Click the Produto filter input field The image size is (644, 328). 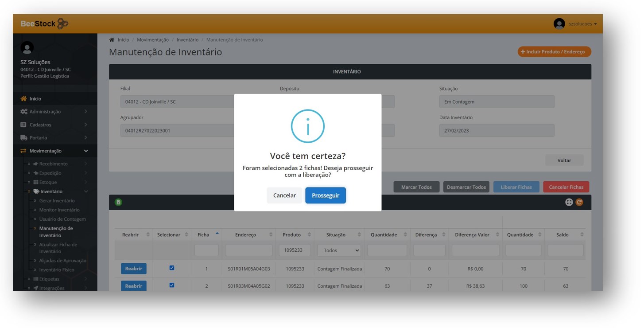point(295,250)
